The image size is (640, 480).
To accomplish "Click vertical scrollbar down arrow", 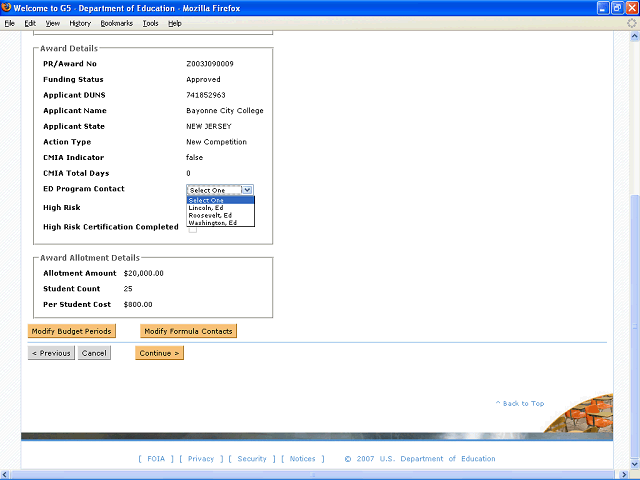I will (x=635, y=464).
